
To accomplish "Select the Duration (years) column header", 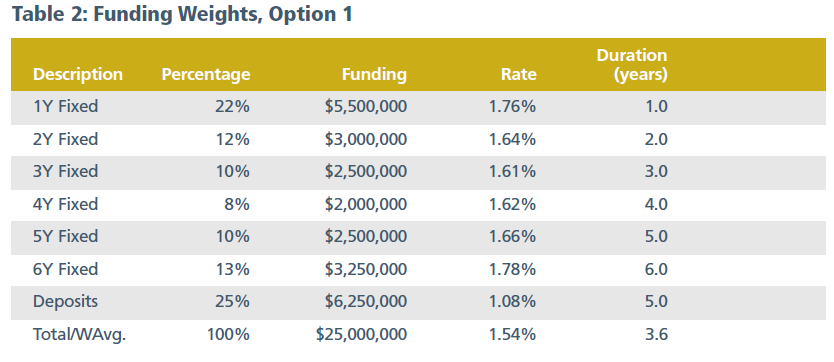I will [632, 65].
